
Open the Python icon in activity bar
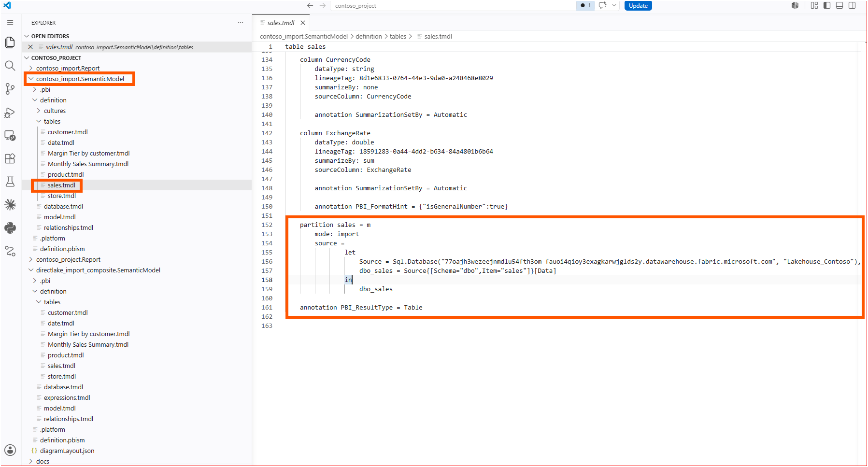tap(10, 228)
